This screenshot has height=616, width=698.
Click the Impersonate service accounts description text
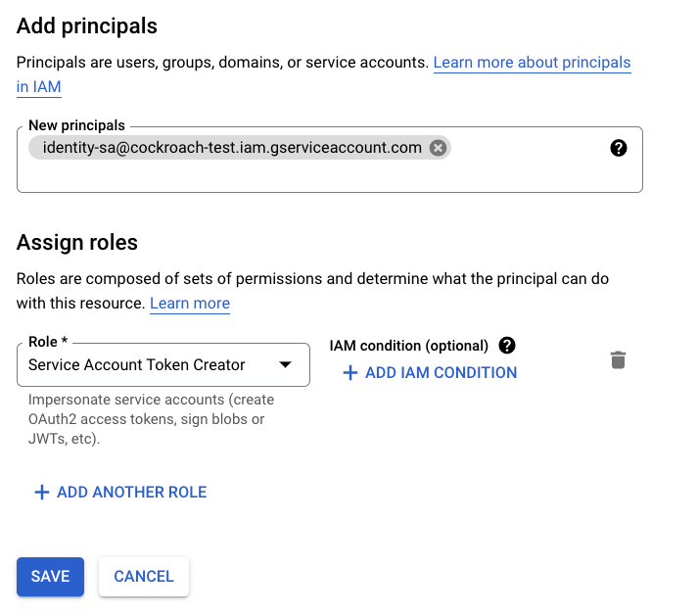151,419
